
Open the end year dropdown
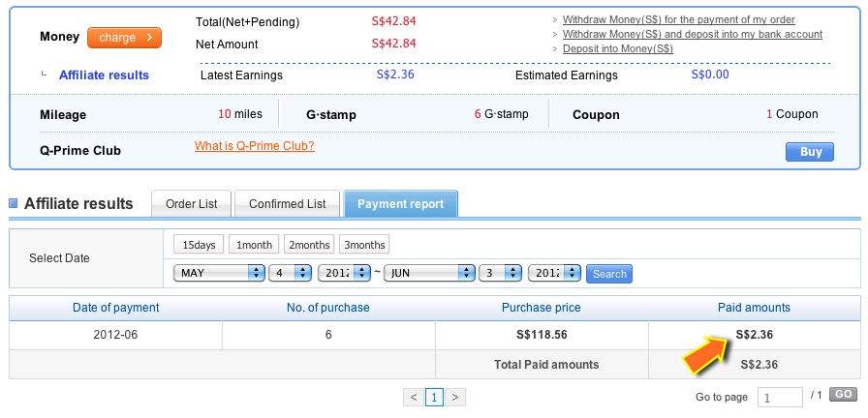coord(554,273)
